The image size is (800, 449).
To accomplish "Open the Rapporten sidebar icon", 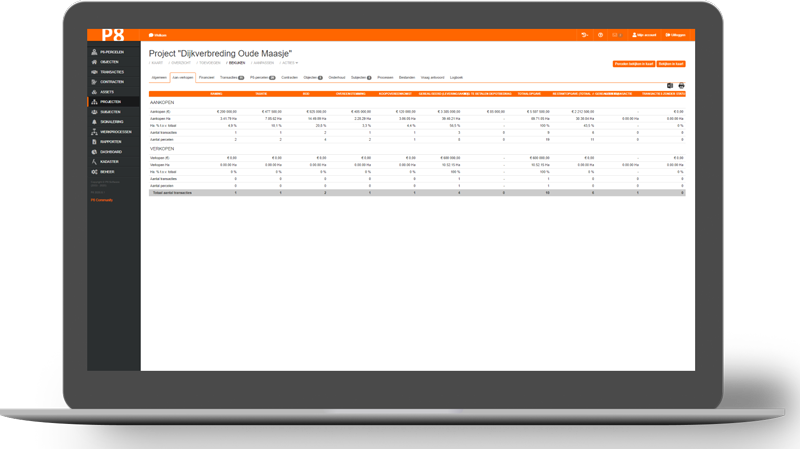I will pyautogui.click(x=94, y=142).
